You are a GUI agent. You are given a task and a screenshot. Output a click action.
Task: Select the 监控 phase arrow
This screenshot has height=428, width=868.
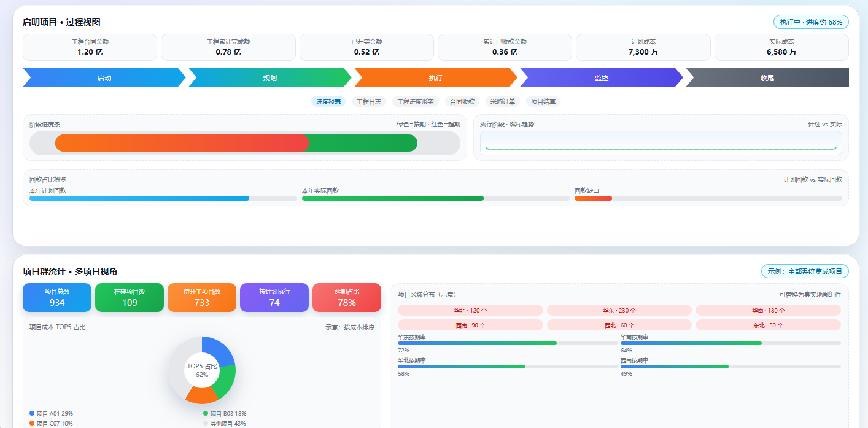(x=602, y=78)
